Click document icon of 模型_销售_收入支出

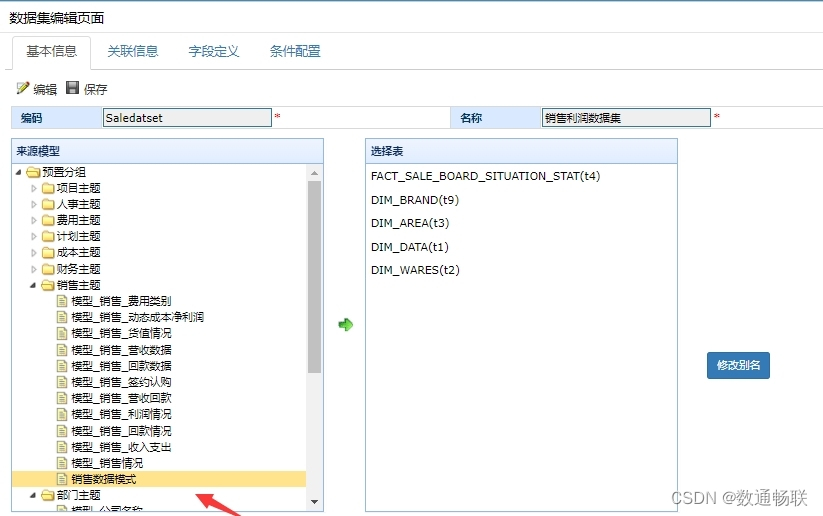[62, 447]
